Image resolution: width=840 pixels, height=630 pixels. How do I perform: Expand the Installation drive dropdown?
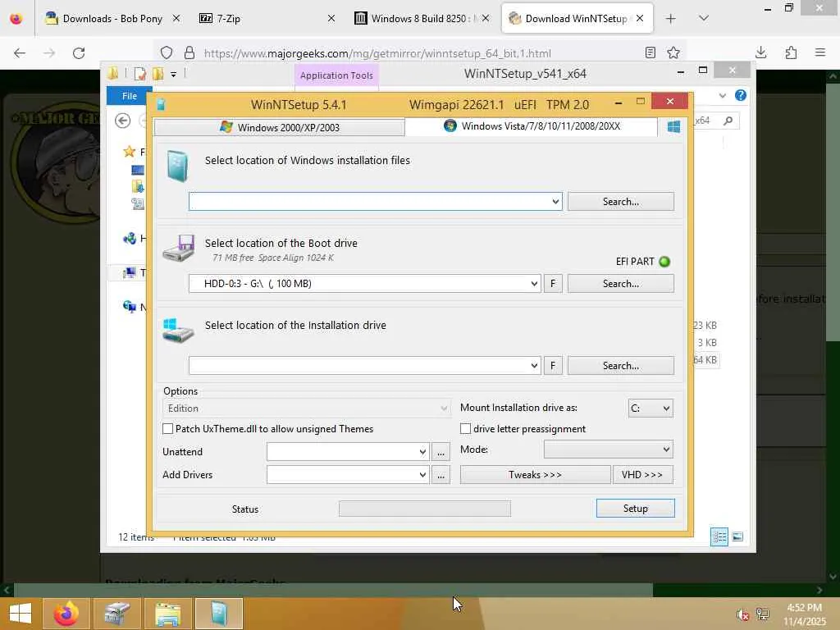pyautogui.click(x=534, y=365)
